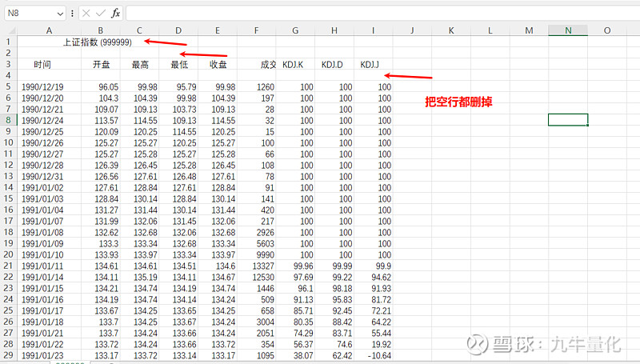Click the formula bar cancel X icon

point(86,14)
